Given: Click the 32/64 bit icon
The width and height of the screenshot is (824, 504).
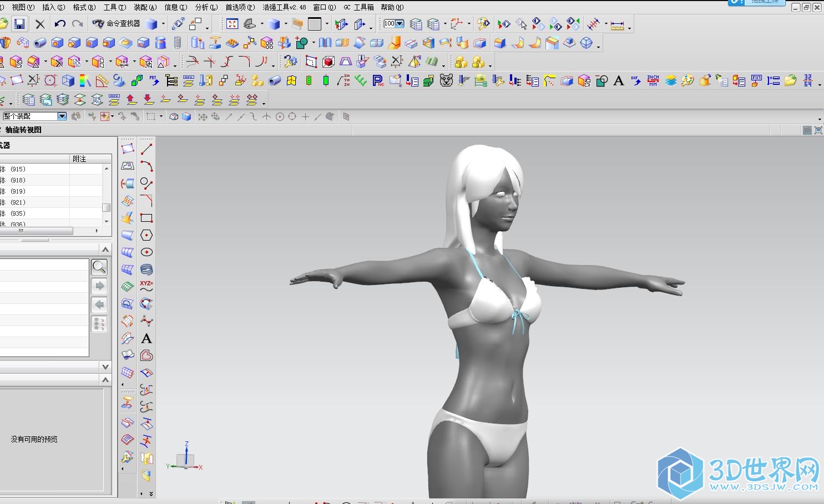Looking at the screenshot, I should click(808, 81).
